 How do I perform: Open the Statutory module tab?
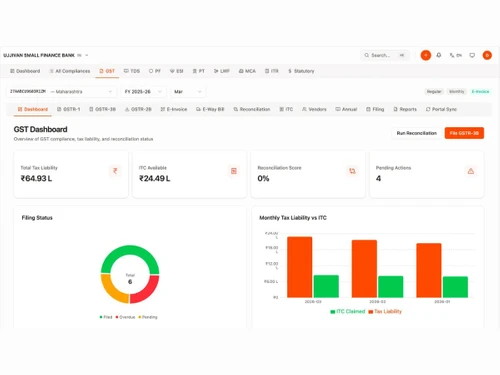[x=301, y=71]
